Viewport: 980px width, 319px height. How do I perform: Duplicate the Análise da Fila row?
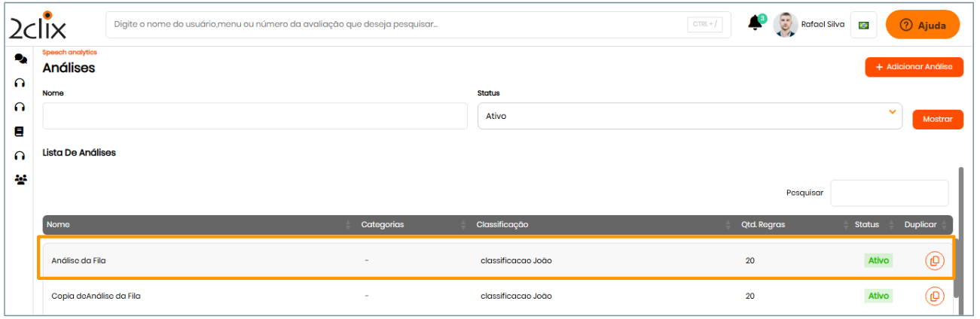coord(934,261)
